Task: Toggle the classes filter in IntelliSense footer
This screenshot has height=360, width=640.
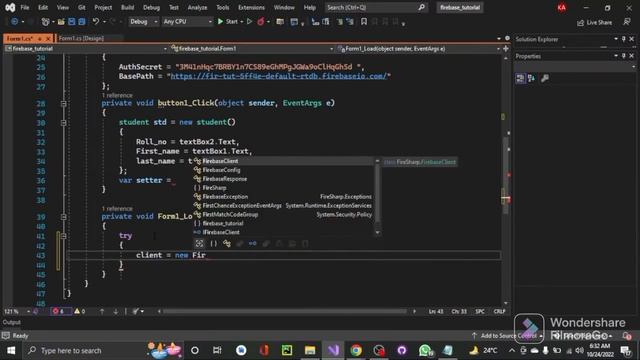Action: coord(227,244)
